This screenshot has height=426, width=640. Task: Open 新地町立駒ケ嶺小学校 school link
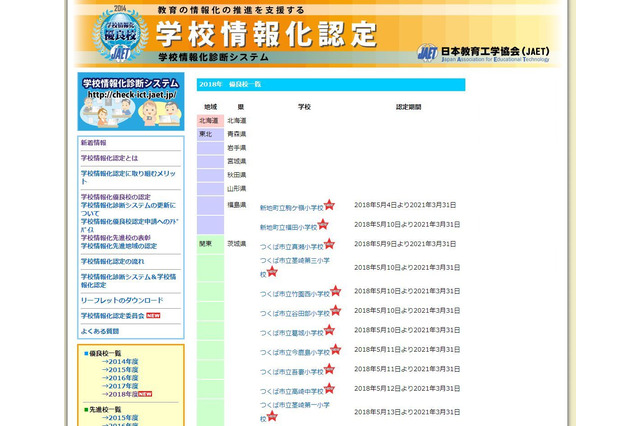tap(291, 208)
